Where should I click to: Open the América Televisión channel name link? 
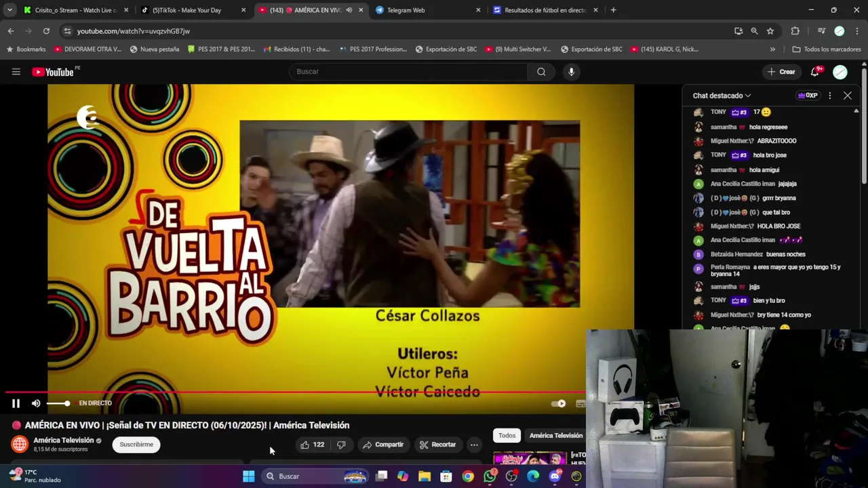pos(64,440)
